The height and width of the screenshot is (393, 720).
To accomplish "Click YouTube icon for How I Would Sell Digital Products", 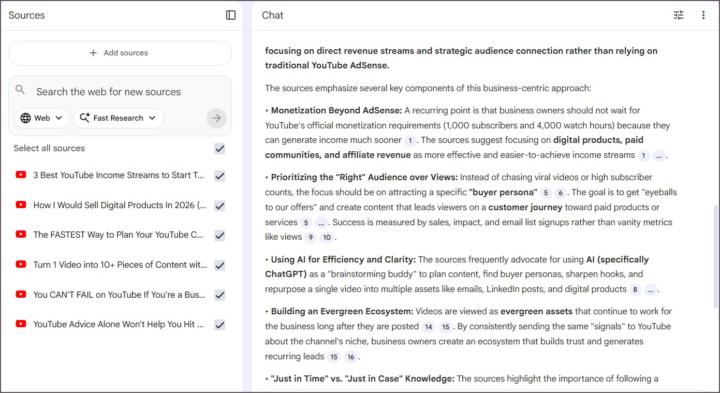I will pyautogui.click(x=21, y=205).
